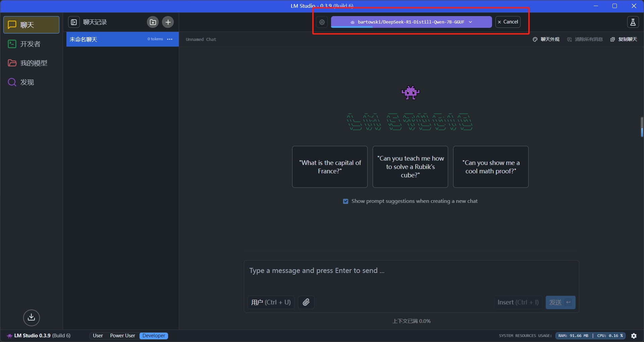Switch to Developer mode

click(154, 336)
